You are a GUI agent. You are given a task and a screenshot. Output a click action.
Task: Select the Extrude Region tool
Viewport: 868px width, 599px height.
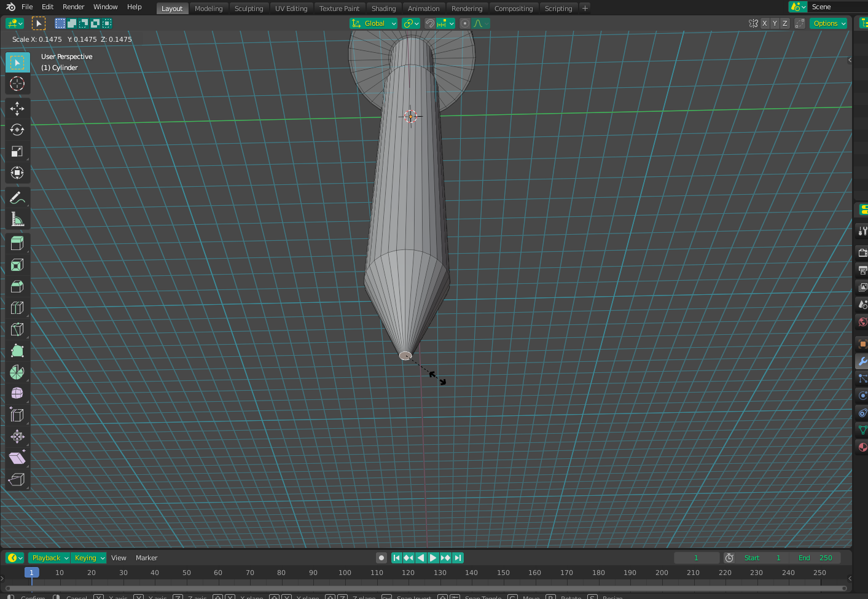pyautogui.click(x=17, y=244)
